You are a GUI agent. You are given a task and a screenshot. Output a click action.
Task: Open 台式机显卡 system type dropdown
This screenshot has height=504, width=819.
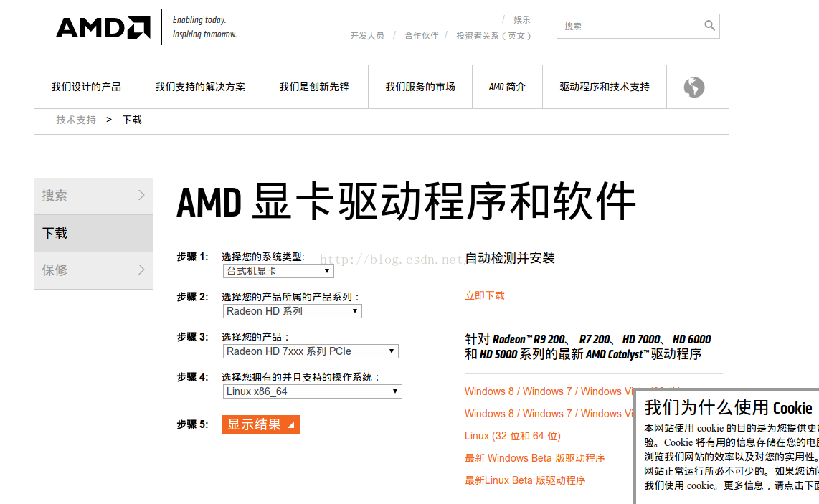[x=278, y=271]
